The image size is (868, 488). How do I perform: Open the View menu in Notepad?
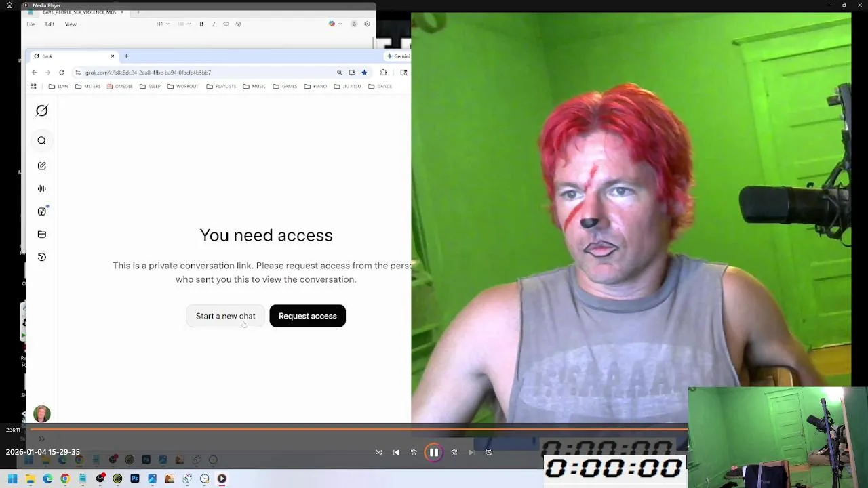[x=71, y=24]
